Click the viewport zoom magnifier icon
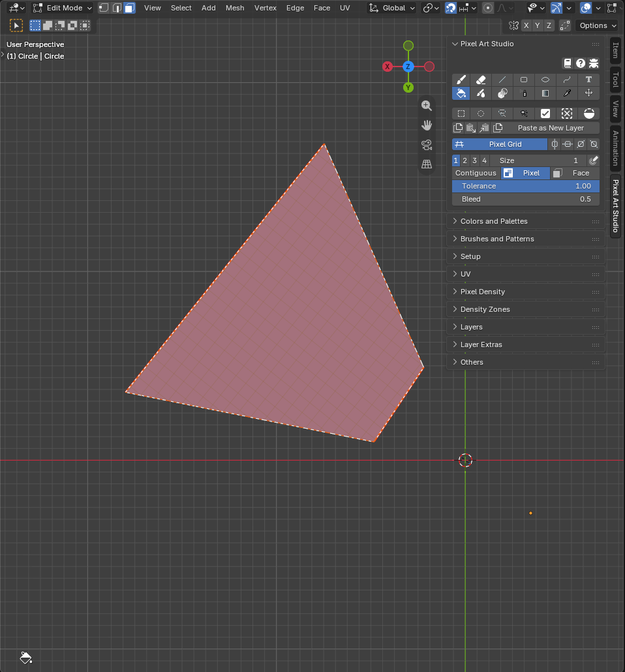The width and height of the screenshot is (625, 672). [x=427, y=106]
